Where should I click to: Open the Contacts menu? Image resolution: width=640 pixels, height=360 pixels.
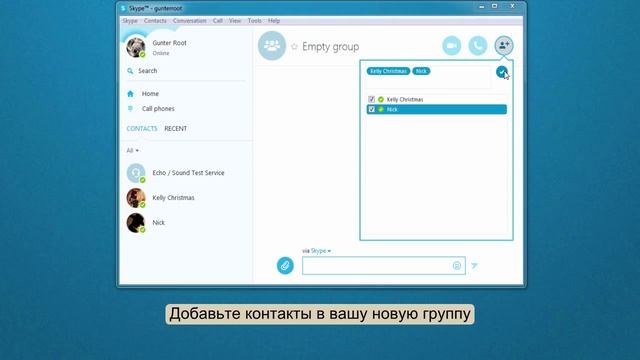[x=155, y=21]
